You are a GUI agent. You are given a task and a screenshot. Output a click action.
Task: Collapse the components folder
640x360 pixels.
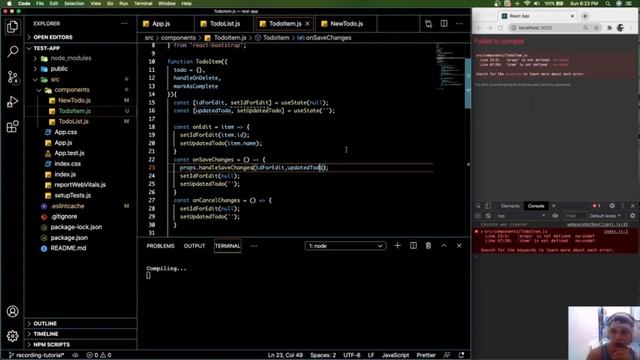tap(81, 90)
